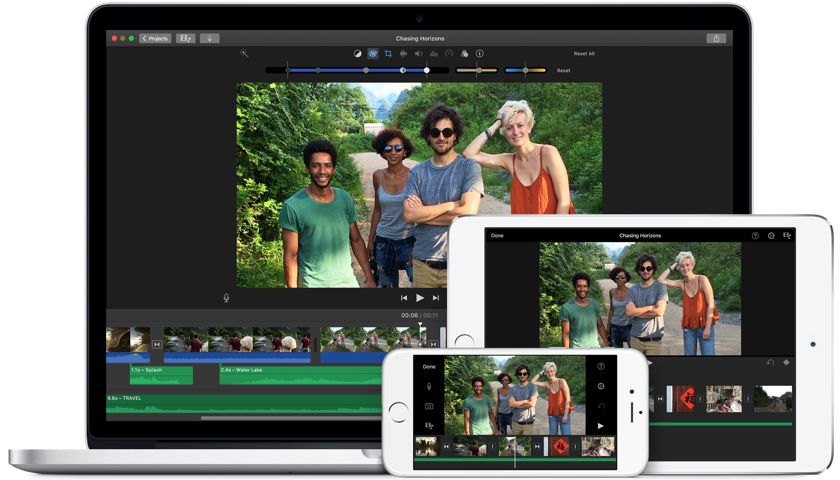Screen dimensions: 840x480
Task: Click the voiceover microphone under the Mac viewer
Action: click(x=226, y=297)
